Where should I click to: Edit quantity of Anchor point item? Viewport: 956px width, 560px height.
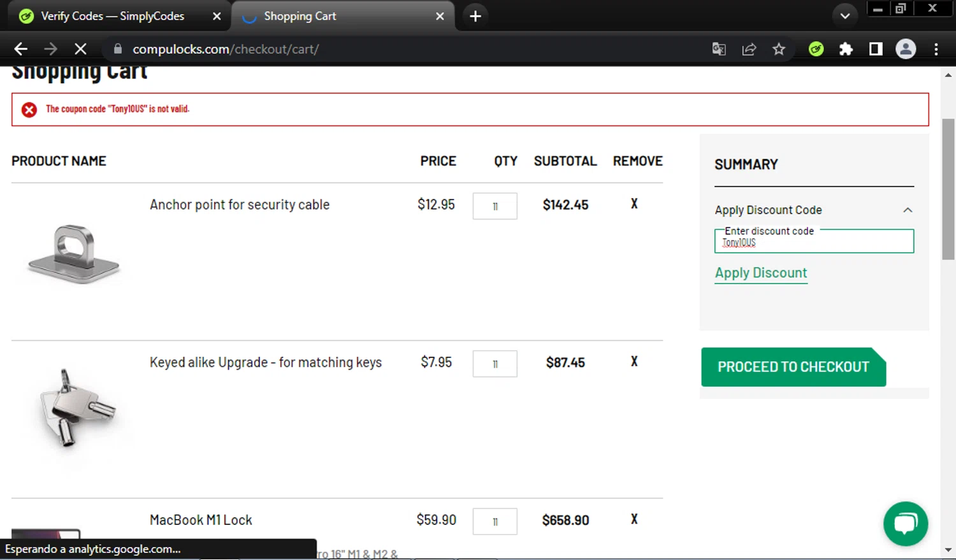[495, 206]
